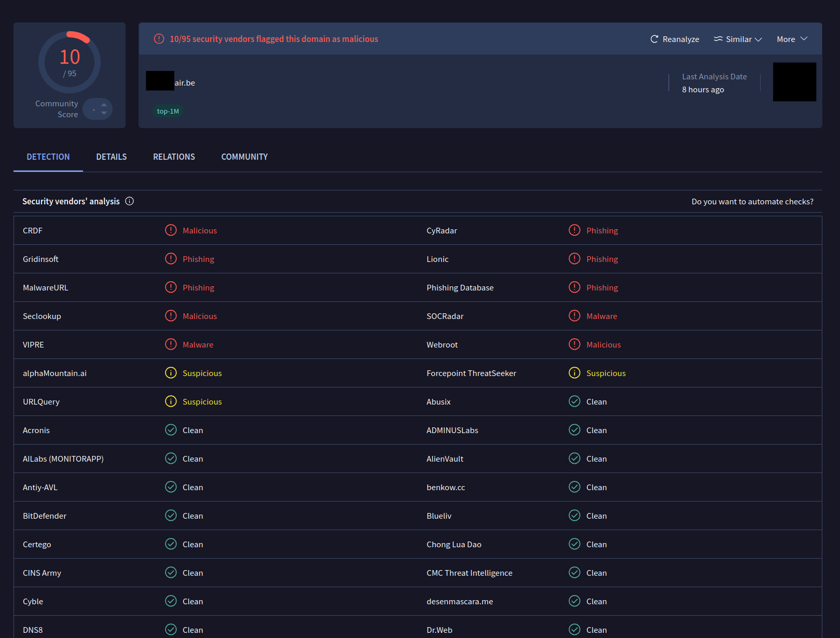Viewport: 840px width, 638px height.
Task: Click the red alert icon in malicious banner
Action: point(159,39)
